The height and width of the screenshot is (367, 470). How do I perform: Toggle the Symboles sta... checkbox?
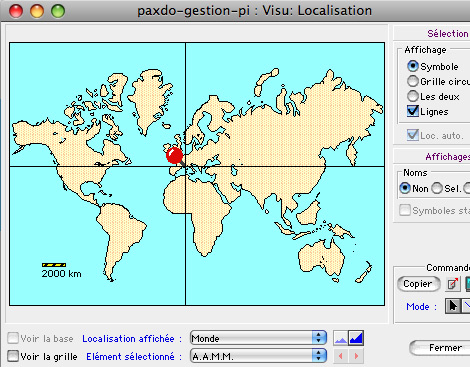[405, 210]
